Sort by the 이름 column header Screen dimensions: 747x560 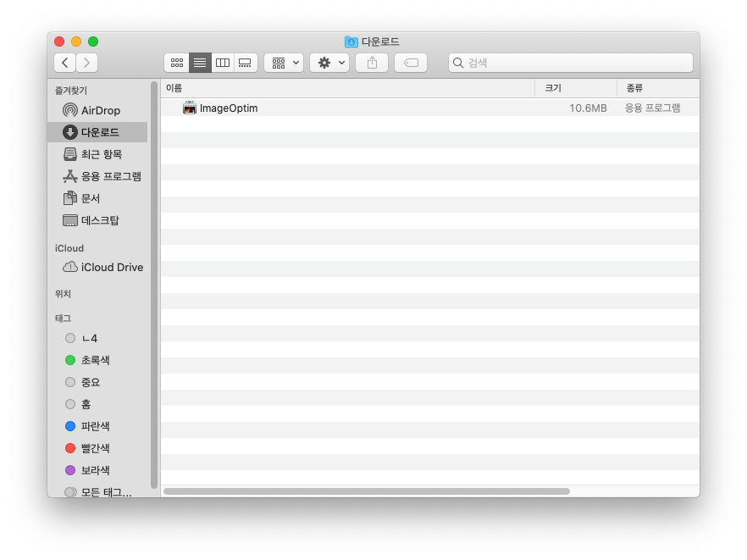[348, 88]
